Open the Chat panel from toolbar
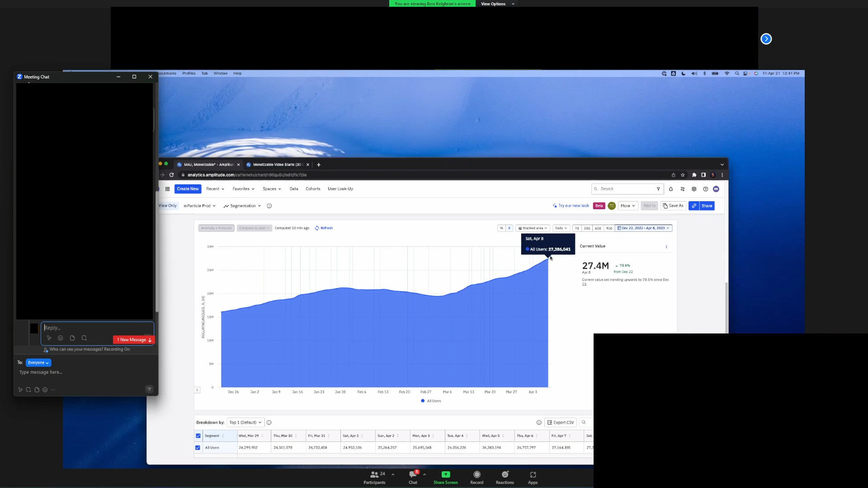868x488 pixels. 413,477
